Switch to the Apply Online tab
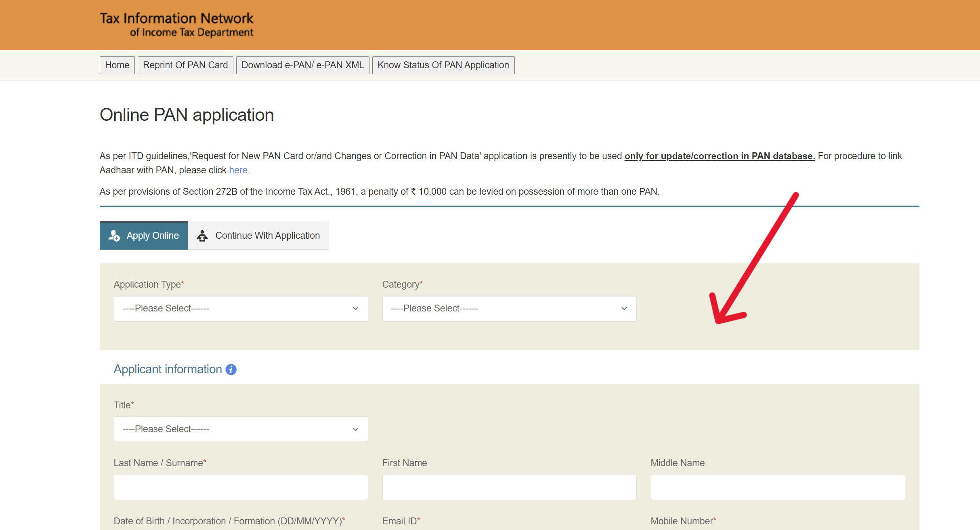The width and height of the screenshot is (980, 530). click(x=144, y=236)
